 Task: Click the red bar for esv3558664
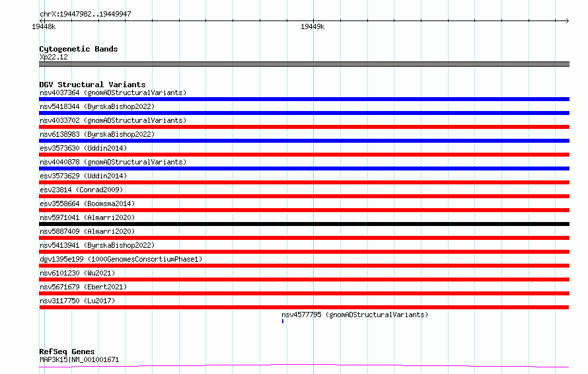pyautogui.click(x=304, y=210)
